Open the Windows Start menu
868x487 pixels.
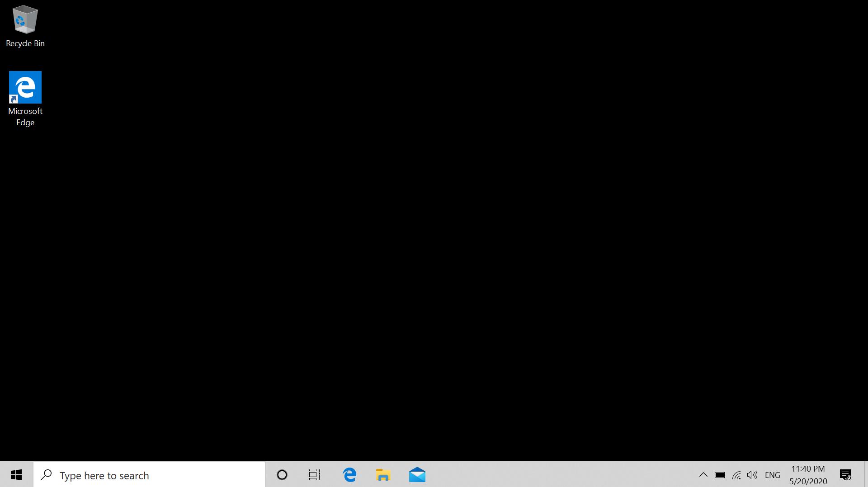16,475
